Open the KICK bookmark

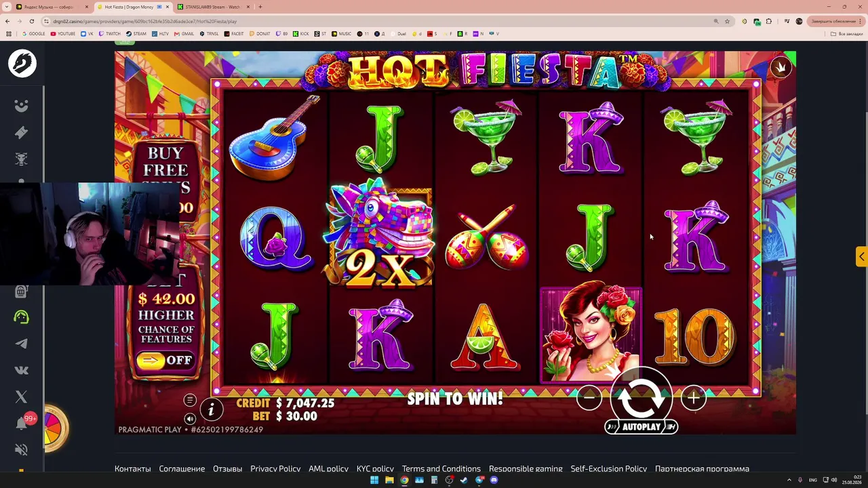(301, 33)
